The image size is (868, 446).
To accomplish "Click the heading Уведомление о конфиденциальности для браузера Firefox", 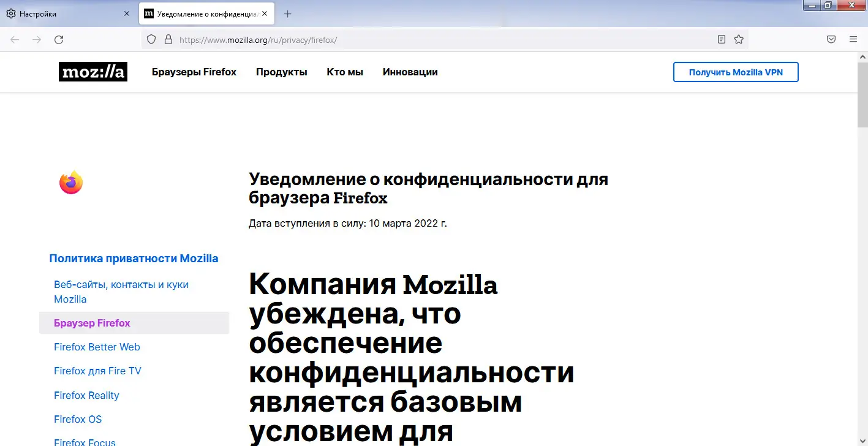I will pos(429,189).
